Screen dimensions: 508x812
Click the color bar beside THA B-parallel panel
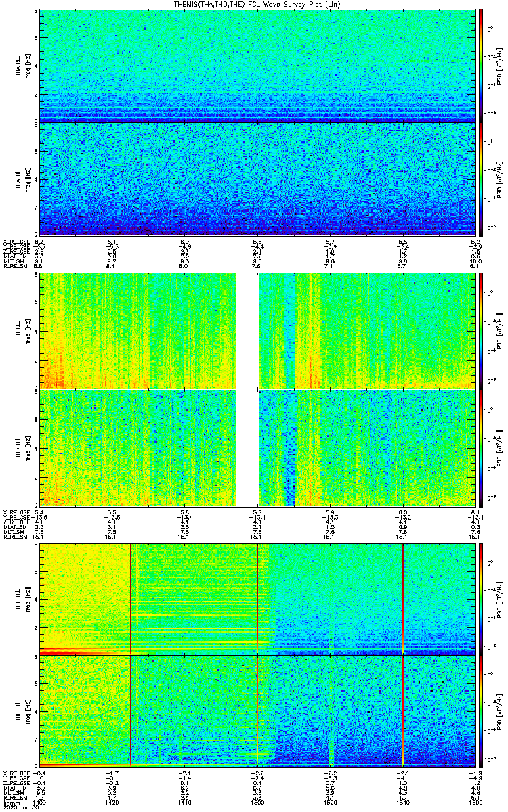[482, 179]
